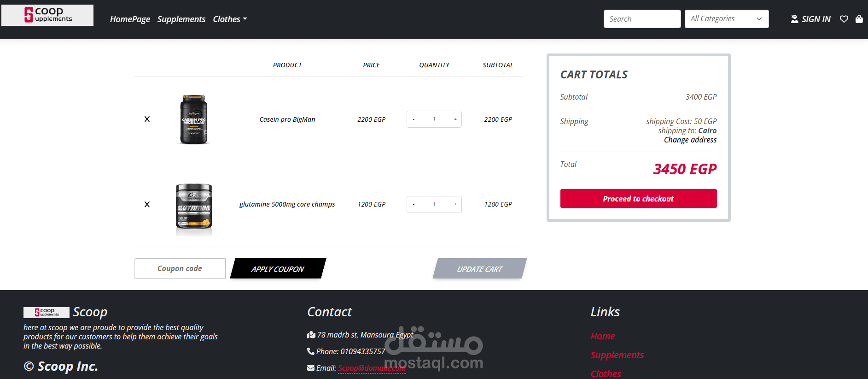Click the UPDATE CART button
This screenshot has height=379, width=868.
click(479, 268)
